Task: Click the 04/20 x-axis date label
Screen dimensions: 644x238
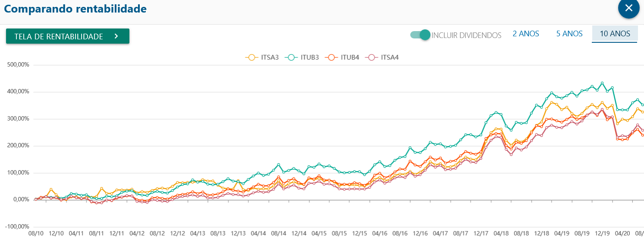Action: 623,233
